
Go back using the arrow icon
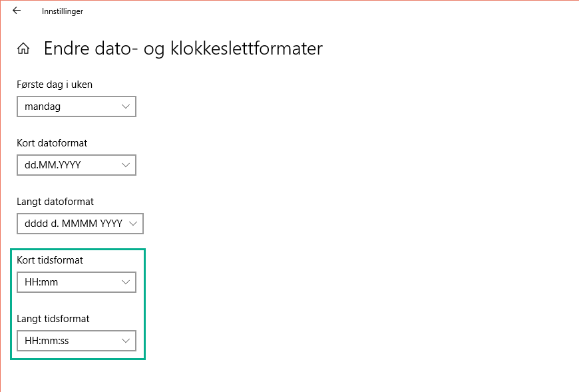coord(17,11)
